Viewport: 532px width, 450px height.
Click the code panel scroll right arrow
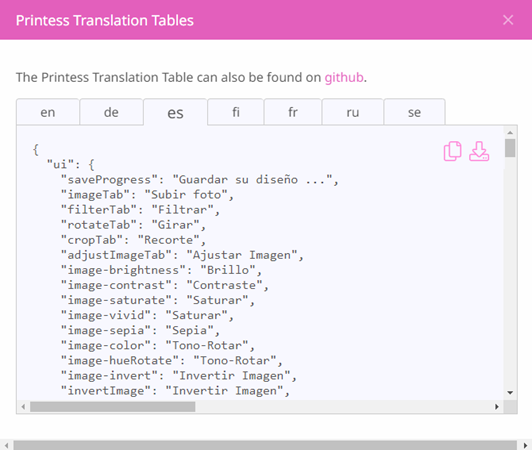tap(497, 407)
